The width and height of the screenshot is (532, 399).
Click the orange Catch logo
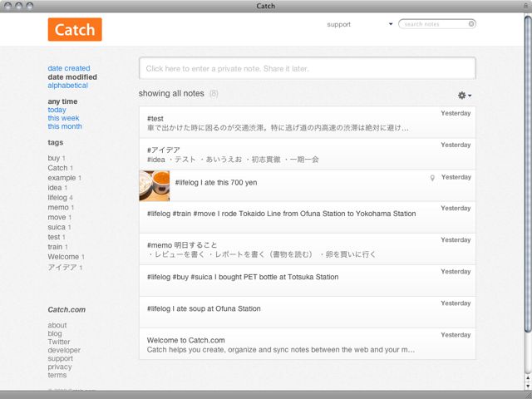point(75,30)
